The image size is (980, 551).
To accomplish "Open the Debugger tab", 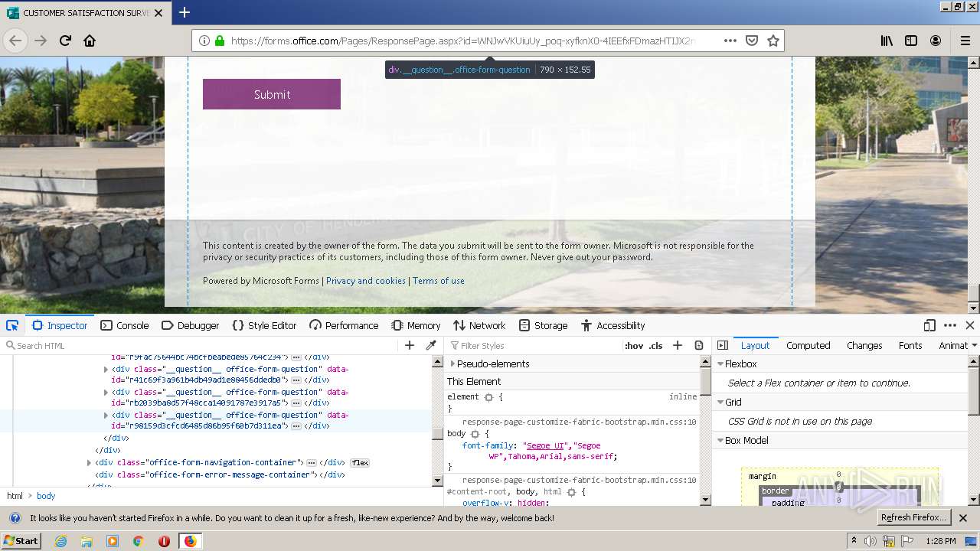I will [x=191, y=325].
